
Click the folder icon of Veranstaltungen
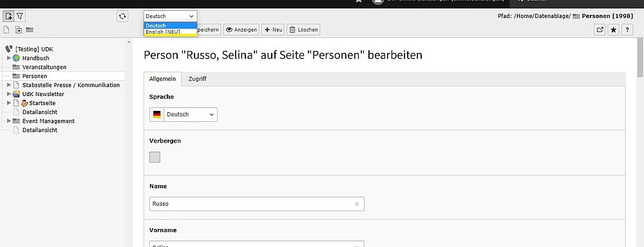click(x=17, y=67)
